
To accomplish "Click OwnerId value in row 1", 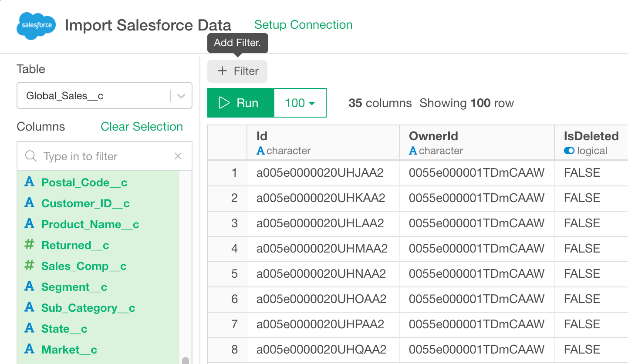I will [x=477, y=173].
